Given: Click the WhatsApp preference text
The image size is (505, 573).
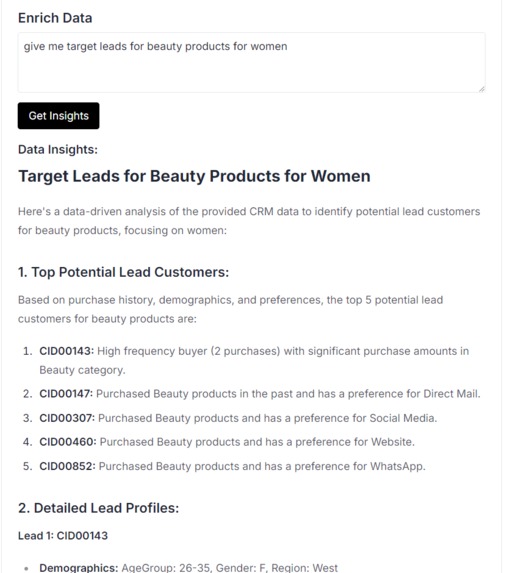Looking at the screenshot, I should [x=398, y=466].
